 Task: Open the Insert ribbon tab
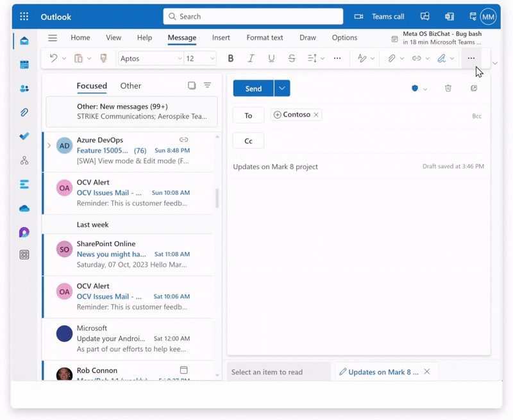(x=221, y=38)
